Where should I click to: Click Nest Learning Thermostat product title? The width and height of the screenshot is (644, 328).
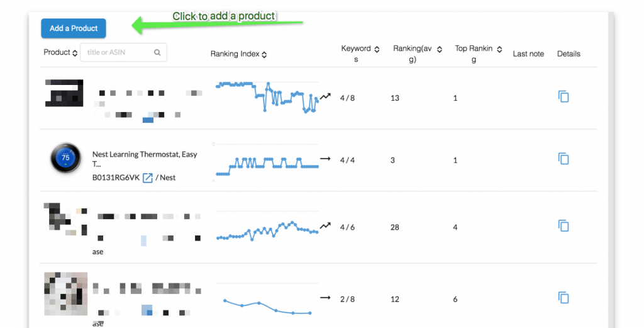tap(145, 159)
